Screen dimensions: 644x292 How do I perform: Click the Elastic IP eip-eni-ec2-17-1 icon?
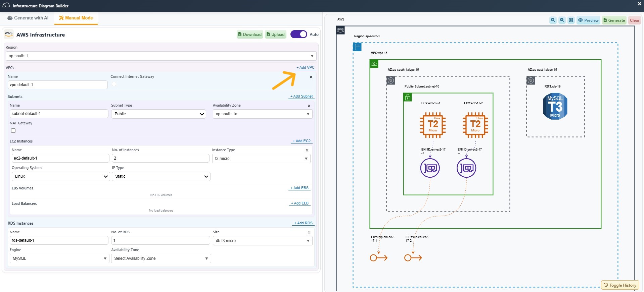pos(379,258)
